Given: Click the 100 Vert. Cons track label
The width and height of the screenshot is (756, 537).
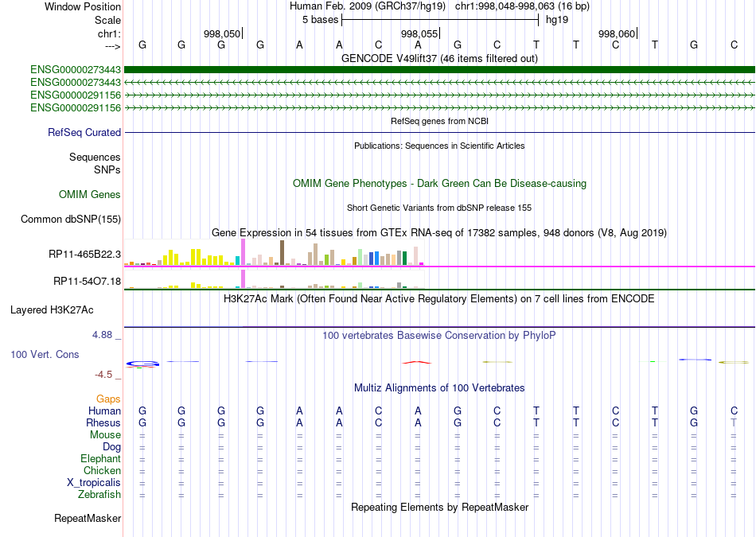Looking at the screenshot, I should click(45, 354).
